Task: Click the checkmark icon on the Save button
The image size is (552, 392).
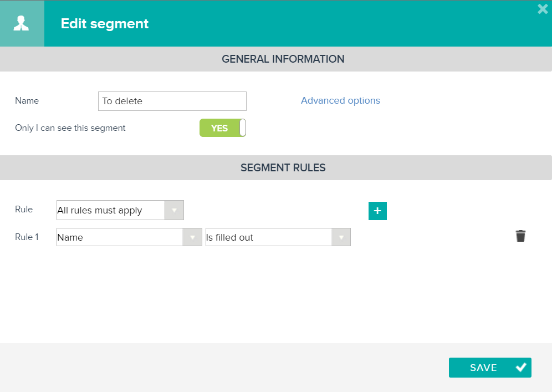Action: click(x=521, y=368)
